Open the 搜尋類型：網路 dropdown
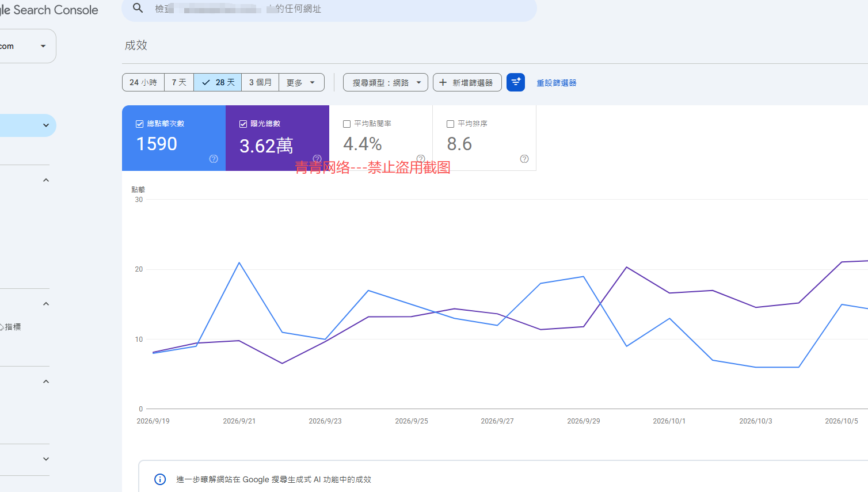The image size is (868, 492). (386, 82)
